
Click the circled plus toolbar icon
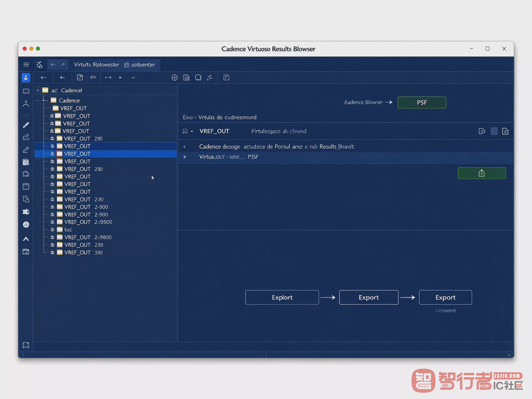[175, 77]
